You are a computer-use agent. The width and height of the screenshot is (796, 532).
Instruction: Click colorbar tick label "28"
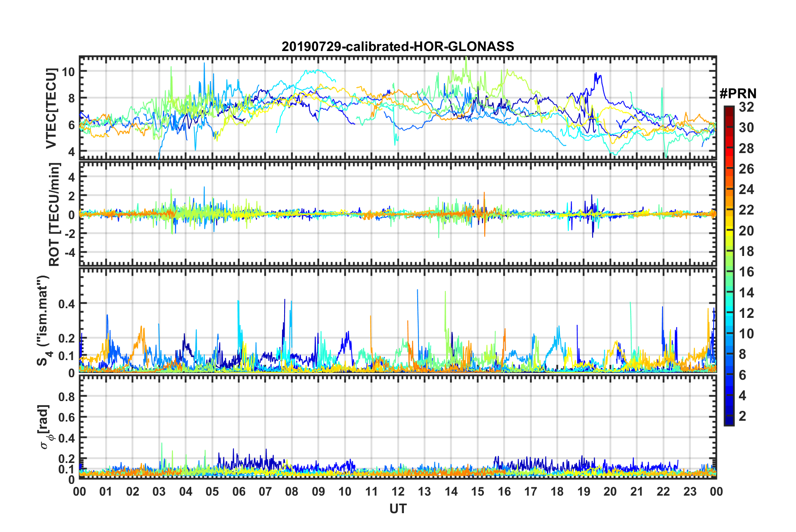pyautogui.click(x=746, y=148)
